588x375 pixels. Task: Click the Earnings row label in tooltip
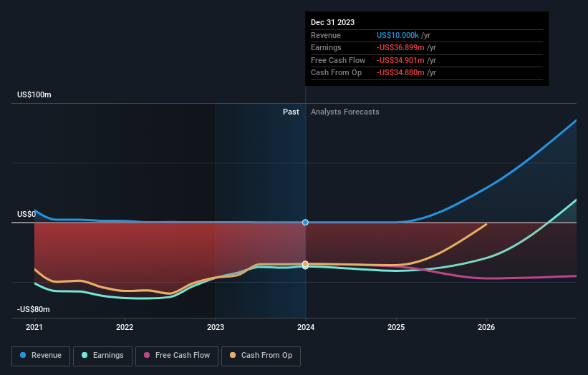click(327, 47)
